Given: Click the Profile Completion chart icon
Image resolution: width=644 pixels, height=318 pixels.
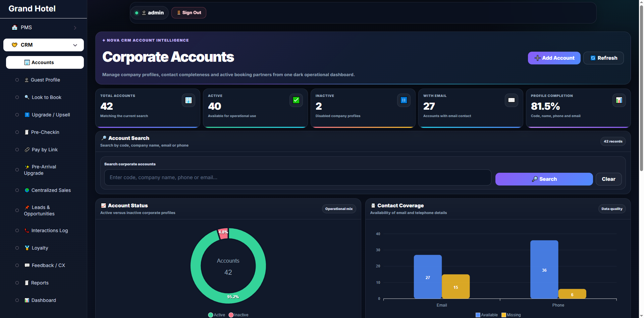Looking at the screenshot, I should (x=619, y=100).
